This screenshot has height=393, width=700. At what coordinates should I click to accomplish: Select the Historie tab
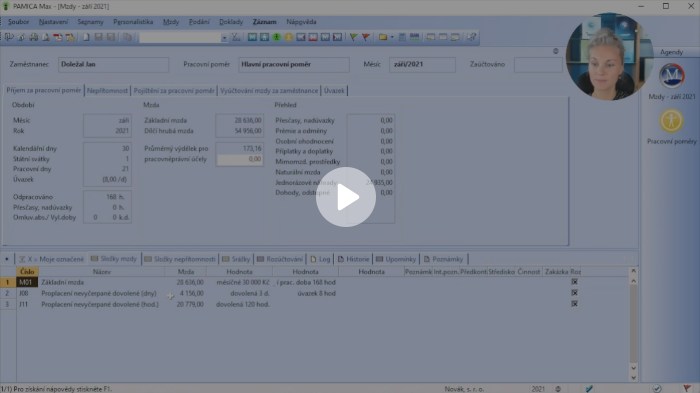(x=354, y=259)
